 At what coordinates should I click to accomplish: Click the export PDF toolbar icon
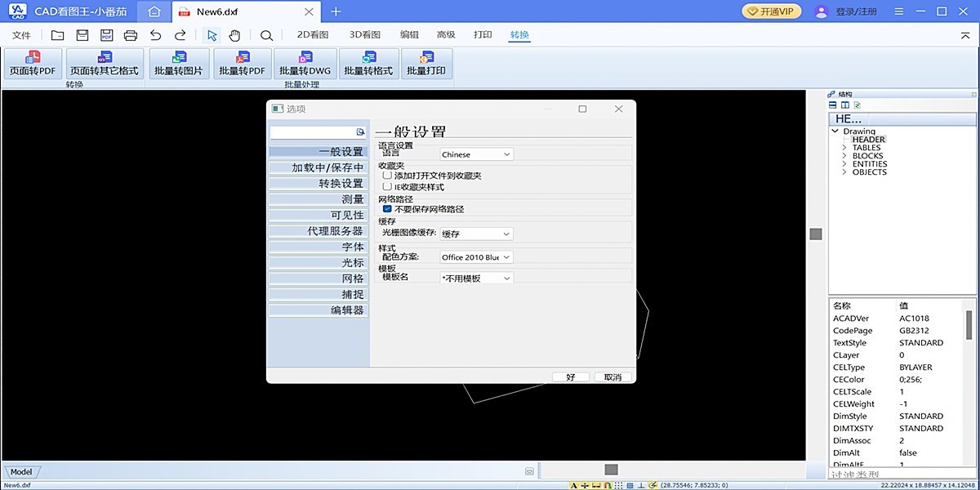point(106,35)
